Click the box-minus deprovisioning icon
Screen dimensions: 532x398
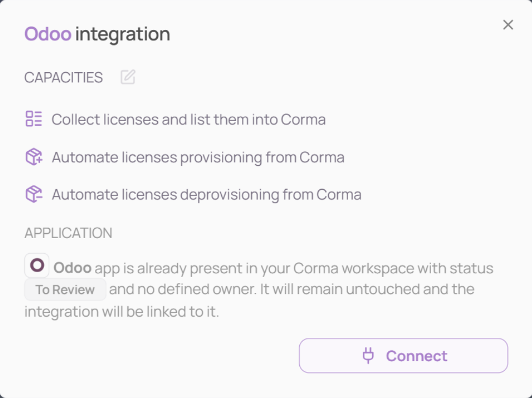point(34,194)
